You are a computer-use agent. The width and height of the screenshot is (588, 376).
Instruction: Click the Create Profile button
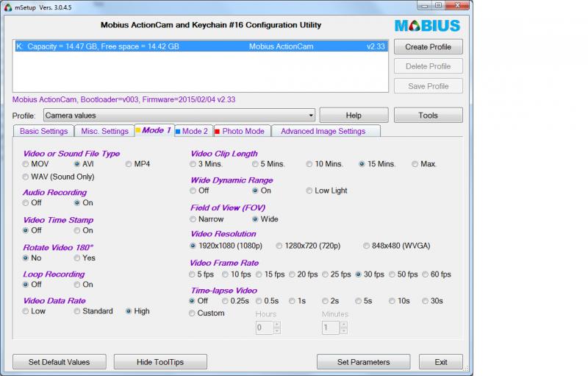[429, 47]
